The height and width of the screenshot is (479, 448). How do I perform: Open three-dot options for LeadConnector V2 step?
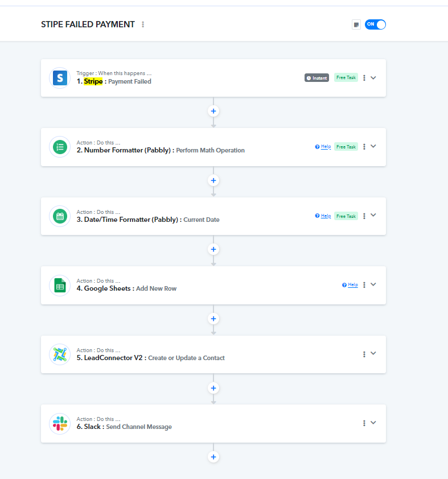[x=364, y=354]
